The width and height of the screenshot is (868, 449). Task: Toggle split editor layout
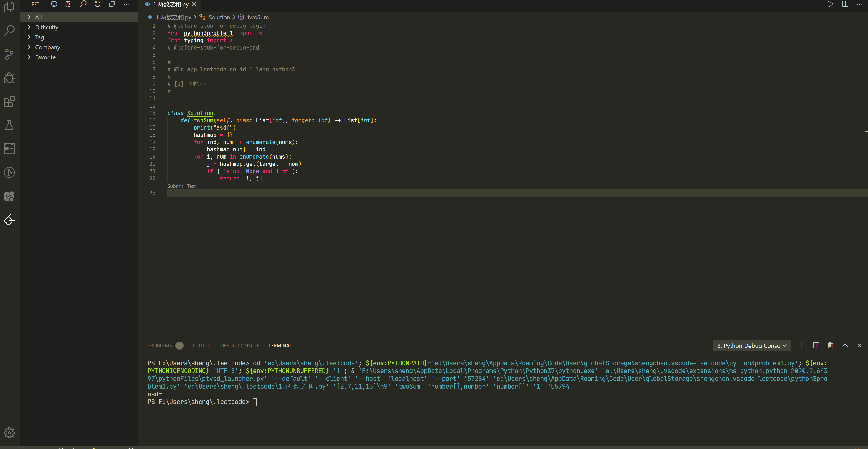pos(845,4)
